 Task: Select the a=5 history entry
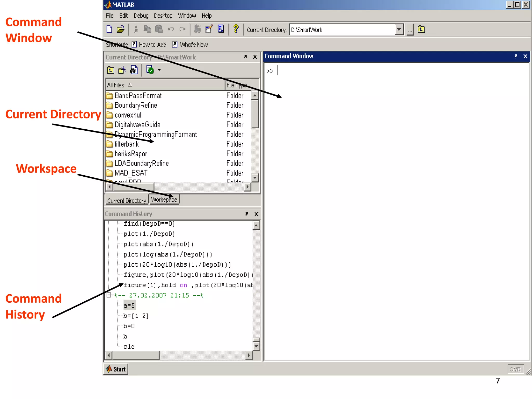(x=129, y=306)
